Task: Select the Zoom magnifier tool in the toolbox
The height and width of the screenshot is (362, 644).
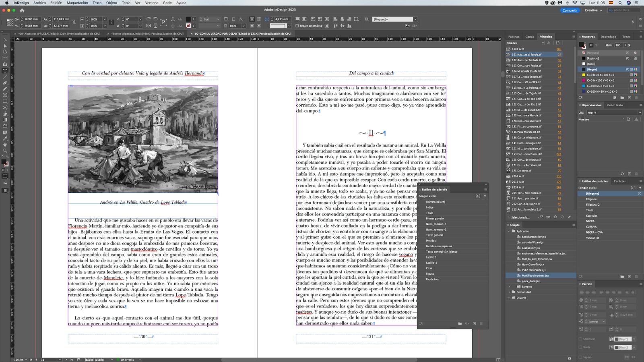Action: (x=5, y=151)
